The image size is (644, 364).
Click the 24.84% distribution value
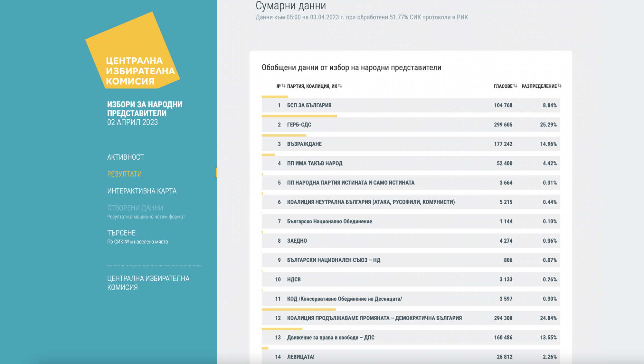click(x=548, y=318)
